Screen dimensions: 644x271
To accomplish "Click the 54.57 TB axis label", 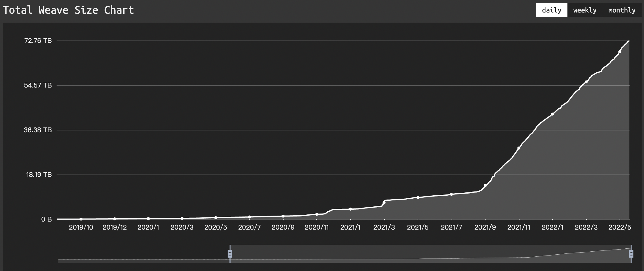I will [x=38, y=85].
